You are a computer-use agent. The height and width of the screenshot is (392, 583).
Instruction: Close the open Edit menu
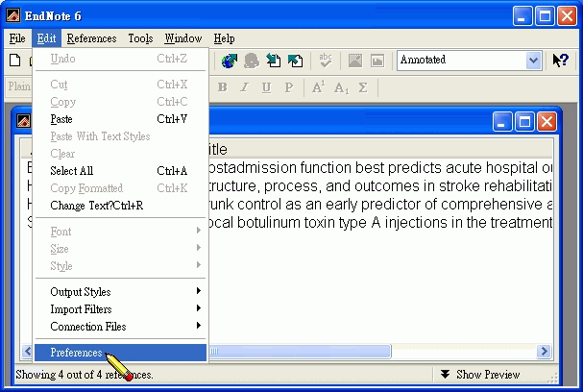pyautogui.click(x=46, y=38)
